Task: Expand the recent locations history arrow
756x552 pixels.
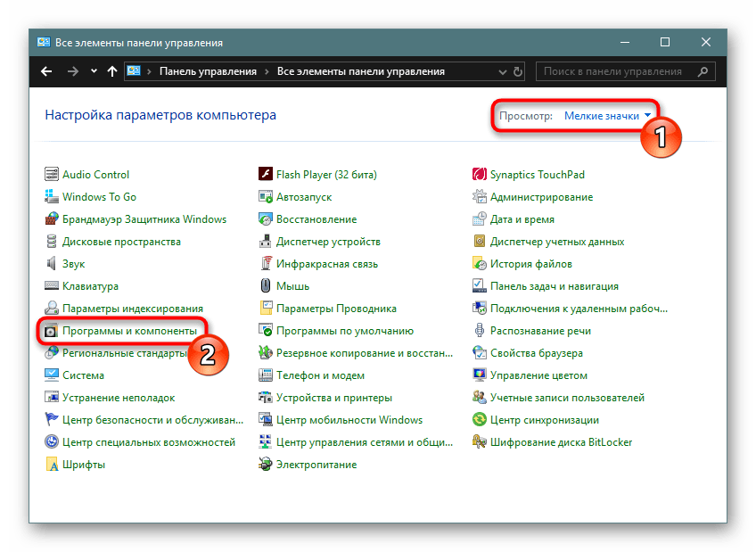Action: [x=92, y=72]
